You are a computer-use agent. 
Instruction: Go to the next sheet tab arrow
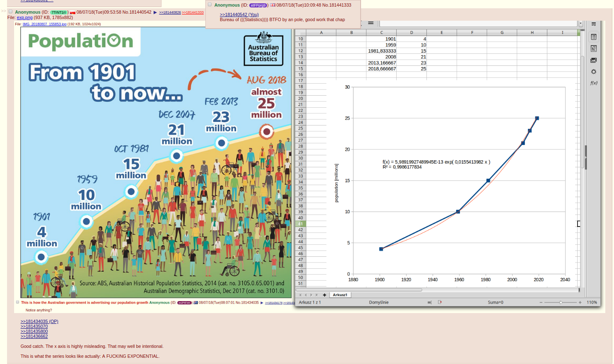coord(311,295)
